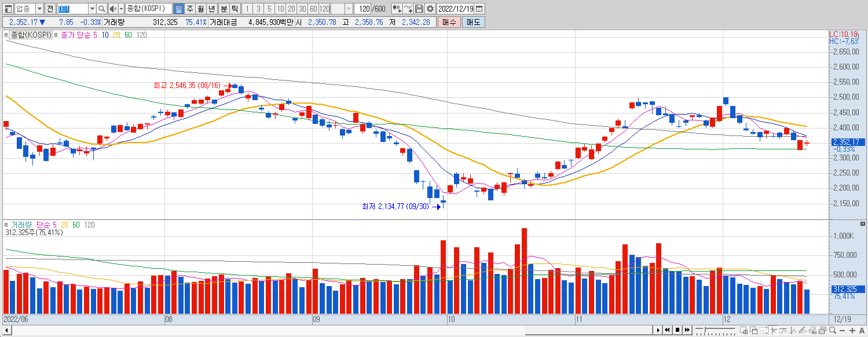Click the 최고 2,546.35 (08/16) marker label
868x337 pixels.
(x=187, y=86)
